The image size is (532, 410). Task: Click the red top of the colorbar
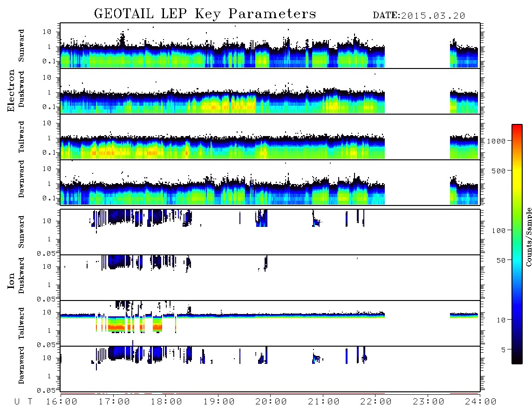pyautogui.click(x=517, y=128)
